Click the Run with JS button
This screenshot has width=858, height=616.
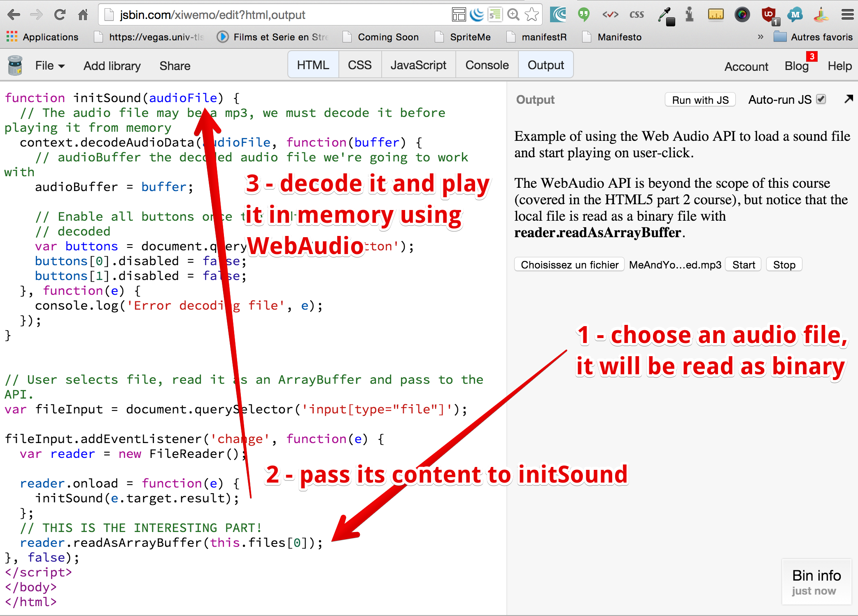click(700, 100)
